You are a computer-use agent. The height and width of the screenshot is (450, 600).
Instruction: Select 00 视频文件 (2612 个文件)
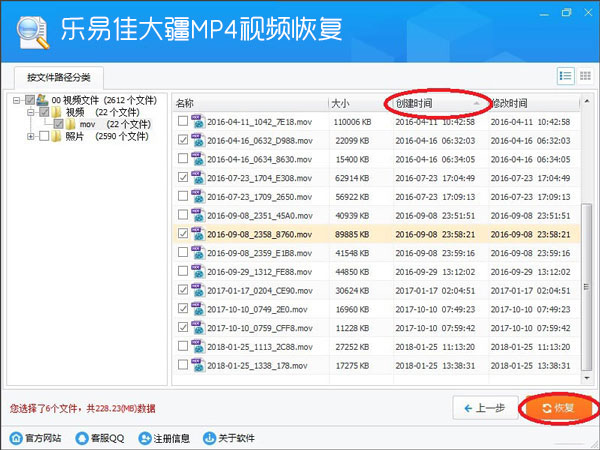104,100
